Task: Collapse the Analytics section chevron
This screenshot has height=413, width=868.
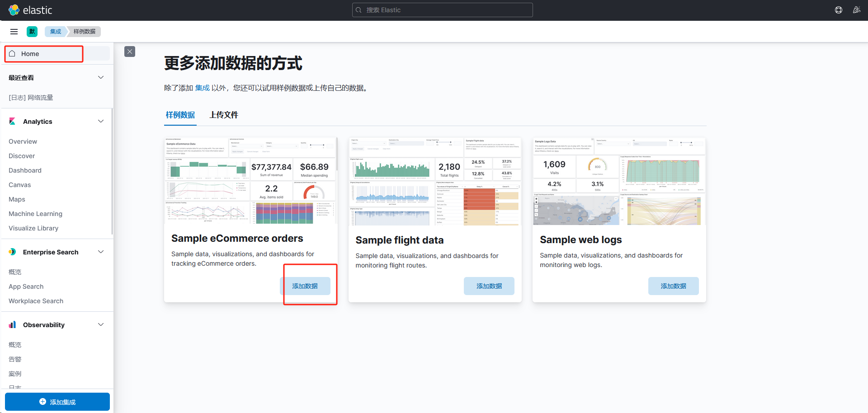Action: 101,122
